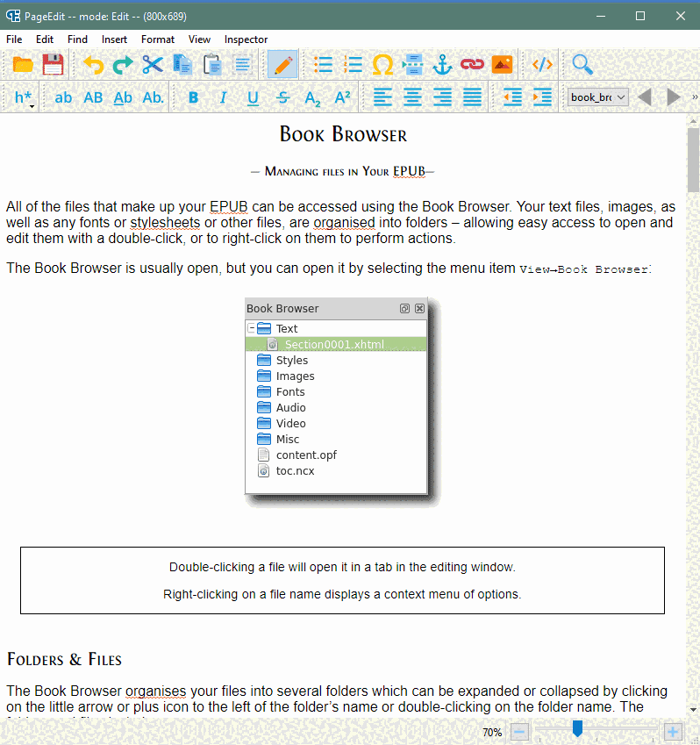Toggle Edit mode pencil button
This screenshot has width=700, height=745.
pyautogui.click(x=282, y=64)
